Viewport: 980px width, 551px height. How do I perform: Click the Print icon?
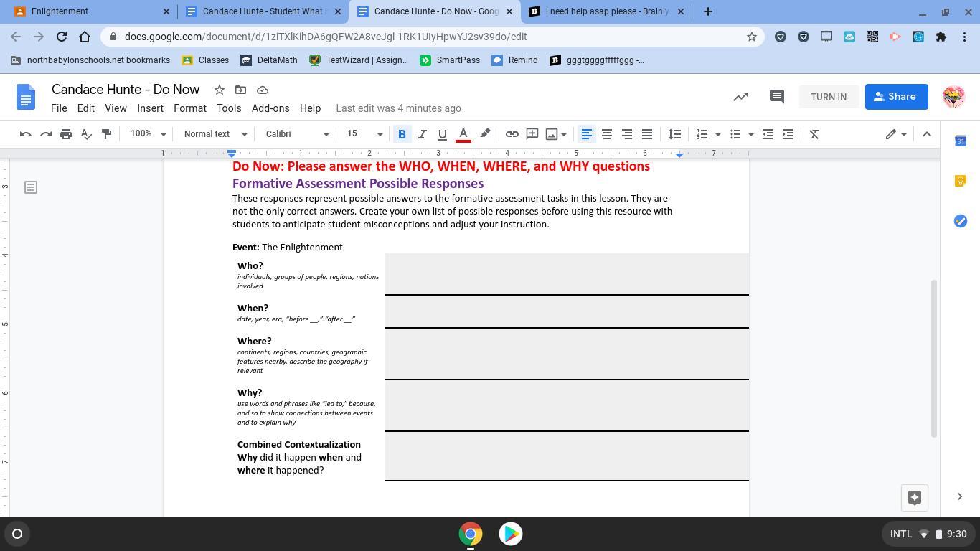[x=66, y=134]
